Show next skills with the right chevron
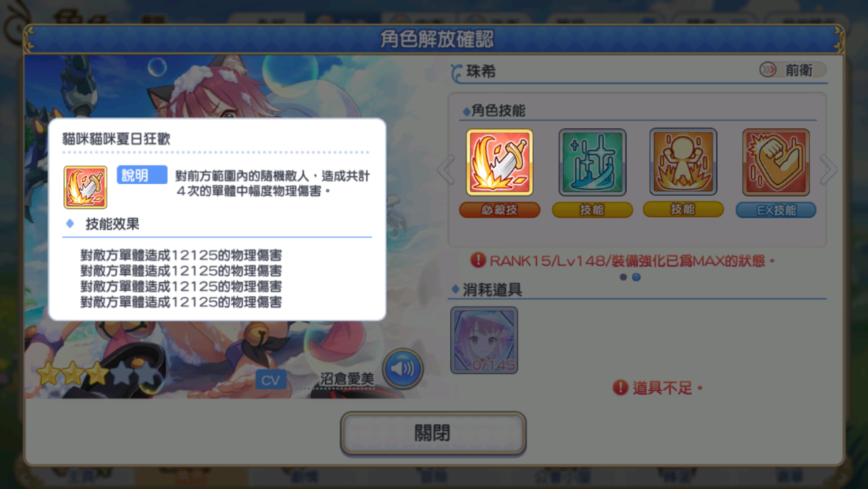This screenshot has width=868, height=489. tap(828, 170)
